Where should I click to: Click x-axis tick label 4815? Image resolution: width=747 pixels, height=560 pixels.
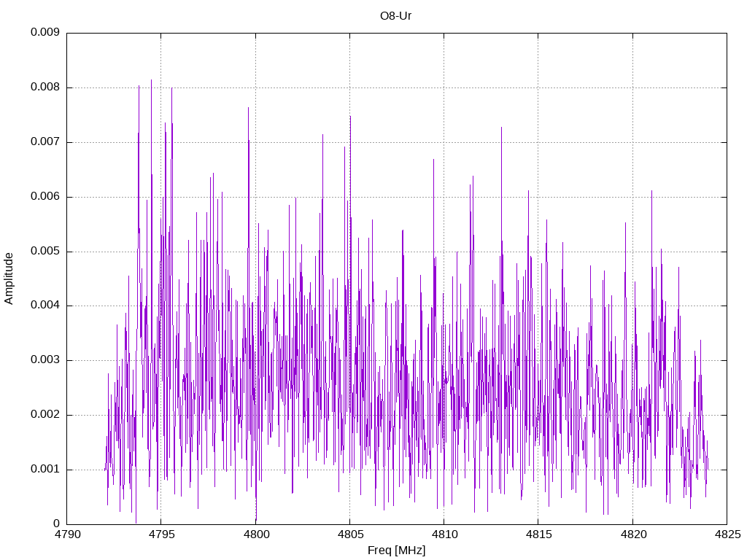point(539,534)
